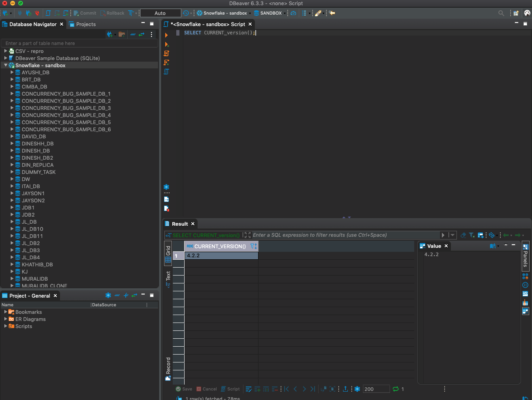Viewport: 532px width, 400px height.
Task: Click Script in the results toolbar
Action: pyautogui.click(x=230, y=389)
